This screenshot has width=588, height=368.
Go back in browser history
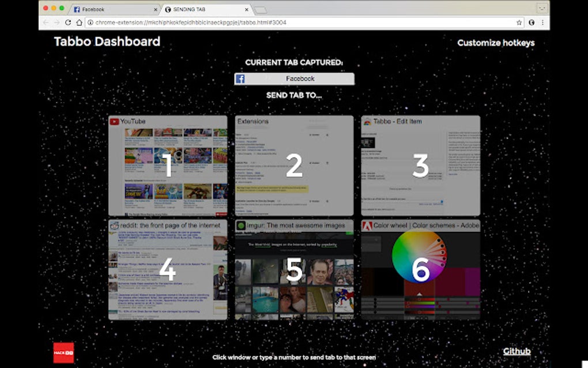click(46, 22)
